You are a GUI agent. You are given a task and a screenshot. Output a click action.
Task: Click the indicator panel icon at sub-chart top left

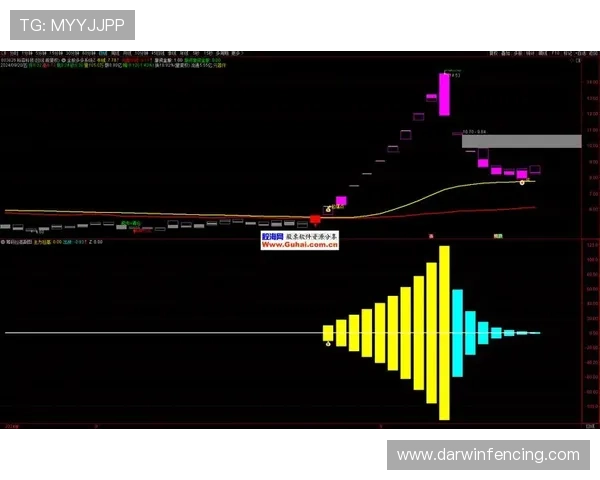4,242
